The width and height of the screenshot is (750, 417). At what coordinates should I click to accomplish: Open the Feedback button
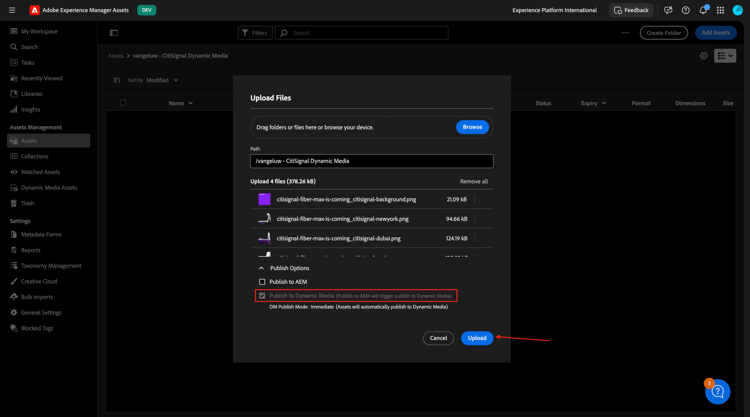[631, 10]
